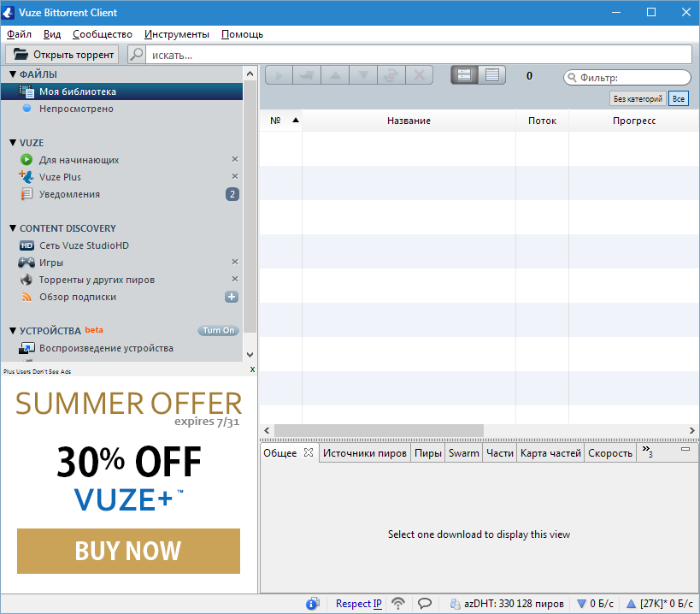Click the magnifier icon beside search field
700x614 pixels.
pos(136,55)
